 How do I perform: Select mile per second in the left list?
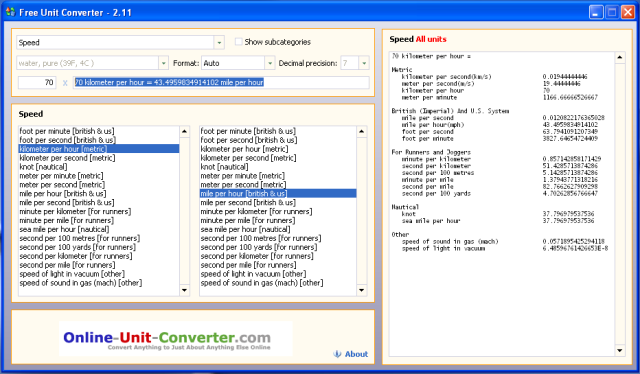pos(99,203)
